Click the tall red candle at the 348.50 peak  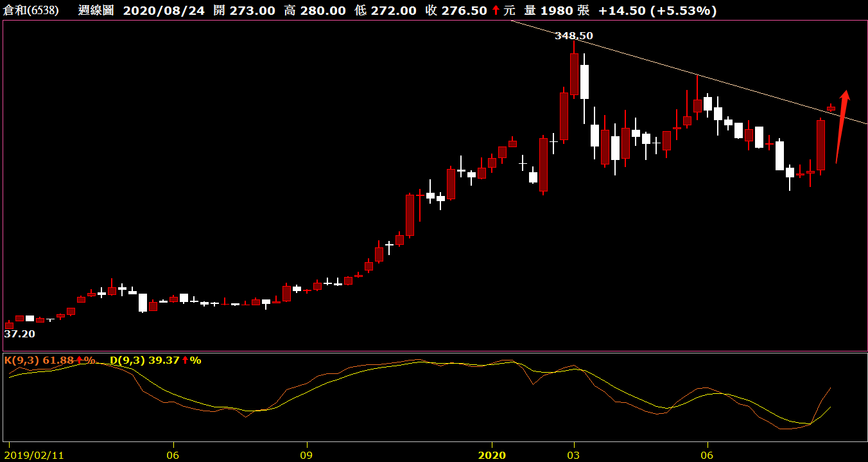tap(574, 73)
